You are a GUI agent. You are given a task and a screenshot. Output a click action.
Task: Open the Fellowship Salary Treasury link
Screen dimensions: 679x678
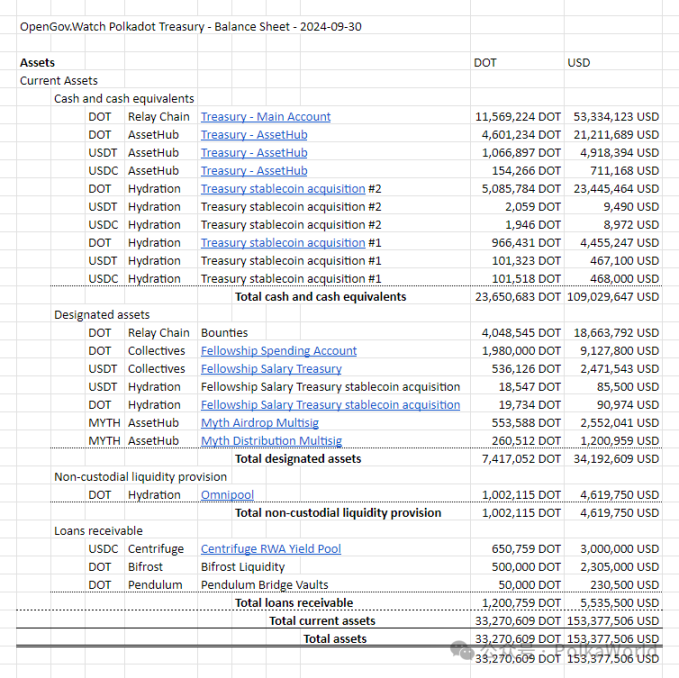271,369
